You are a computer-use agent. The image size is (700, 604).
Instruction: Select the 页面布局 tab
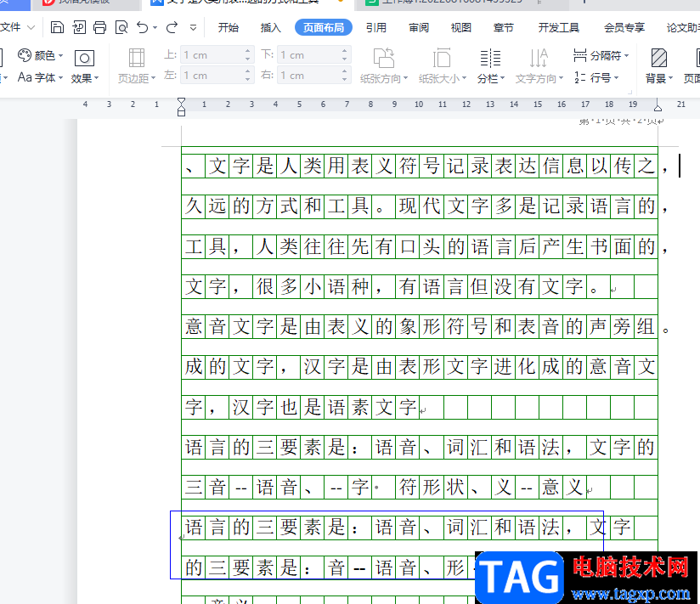pos(324,28)
